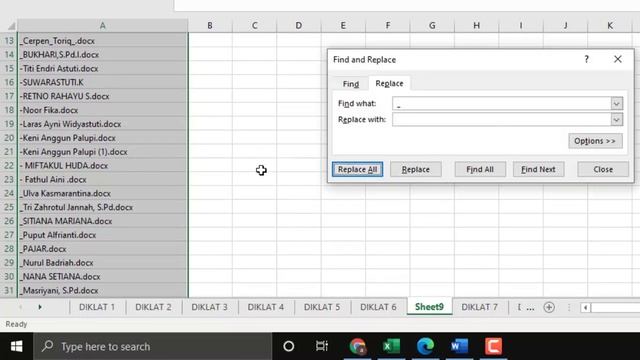Select column D header
This screenshot has width=640, height=360.
(299, 25)
